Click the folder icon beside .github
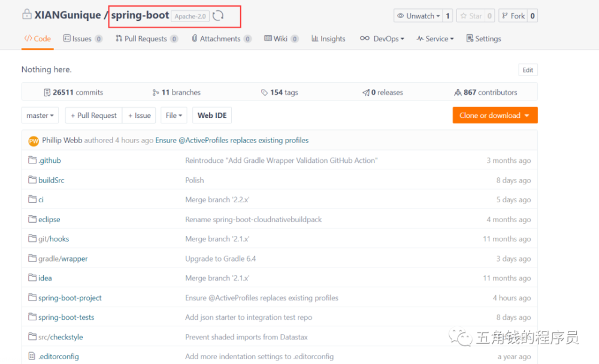This screenshot has height=364, width=599. click(32, 160)
